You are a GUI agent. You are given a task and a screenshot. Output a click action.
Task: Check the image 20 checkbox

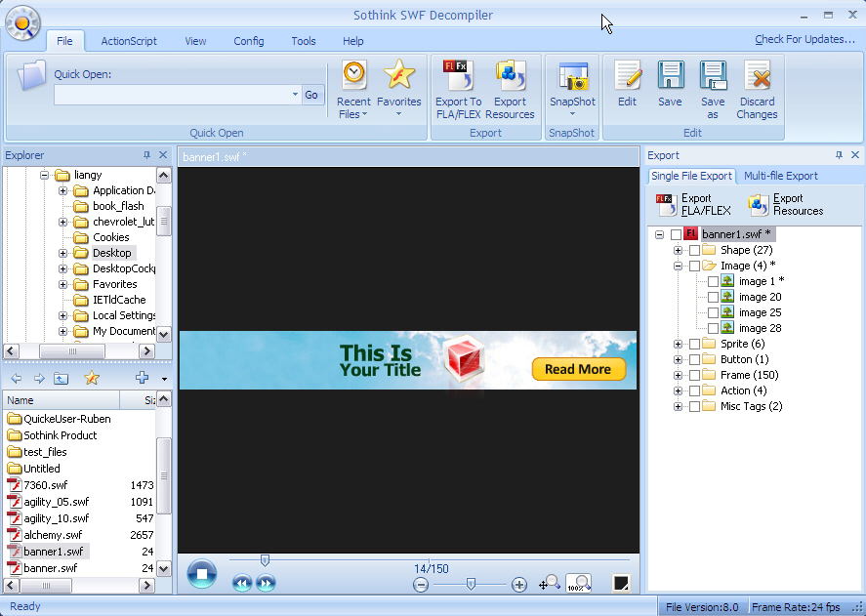coord(714,297)
